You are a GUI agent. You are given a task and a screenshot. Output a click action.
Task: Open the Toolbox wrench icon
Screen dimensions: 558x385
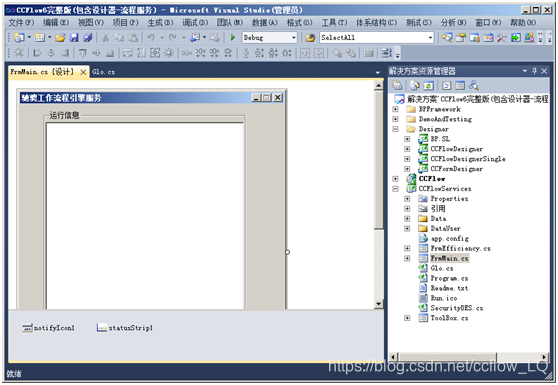coord(502,37)
